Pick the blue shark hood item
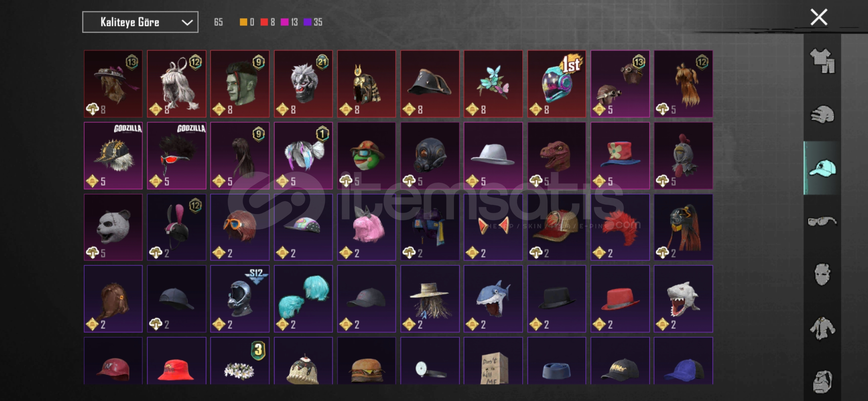The width and height of the screenshot is (868, 401). click(493, 299)
